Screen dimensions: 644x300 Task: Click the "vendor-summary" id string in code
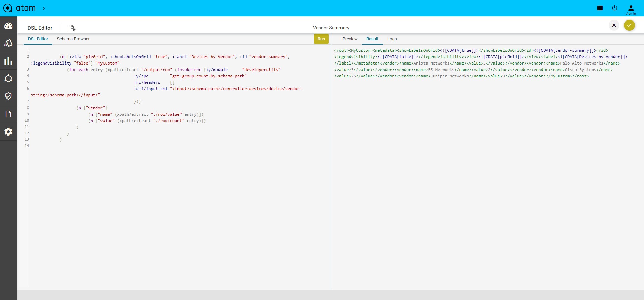[x=269, y=57]
